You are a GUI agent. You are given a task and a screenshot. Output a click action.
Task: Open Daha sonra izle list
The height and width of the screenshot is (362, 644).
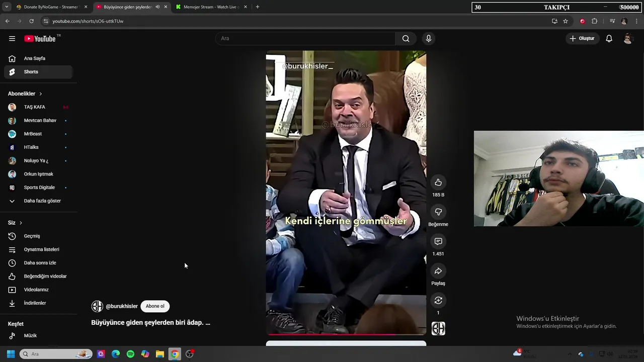(x=38, y=263)
